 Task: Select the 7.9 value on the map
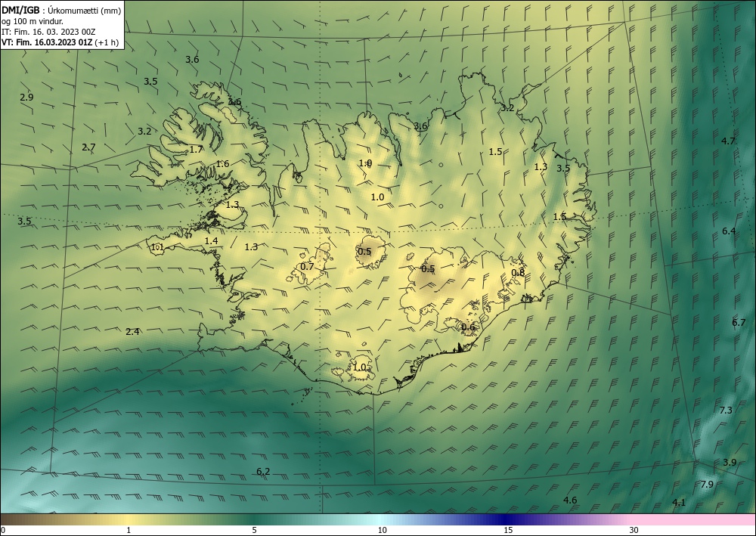707,485
